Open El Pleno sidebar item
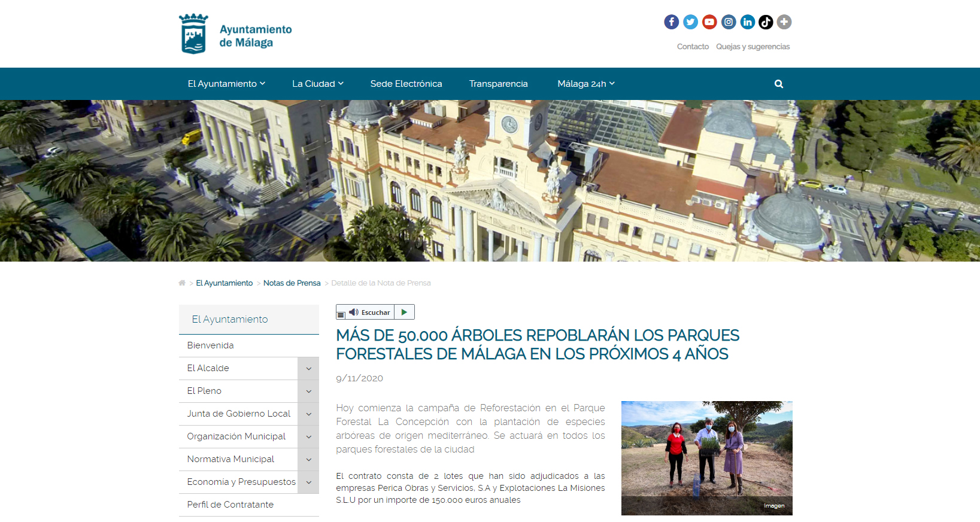 (x=238, y=391)
